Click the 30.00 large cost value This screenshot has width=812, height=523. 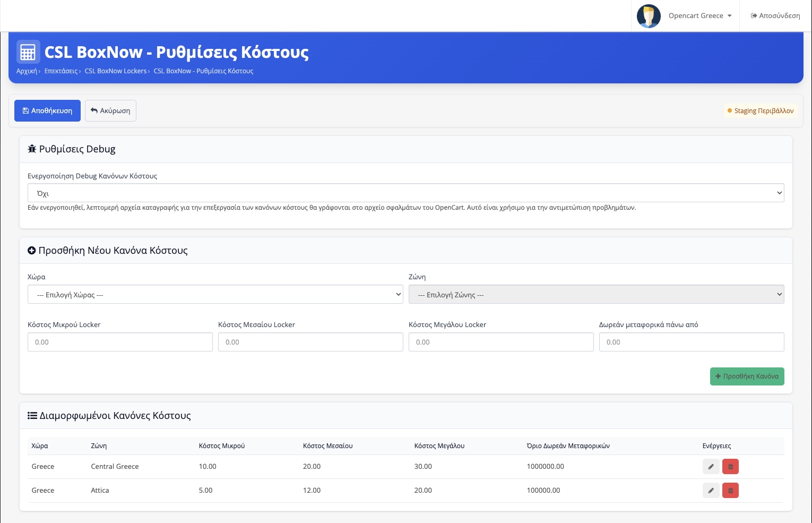(x=423, y=467)
